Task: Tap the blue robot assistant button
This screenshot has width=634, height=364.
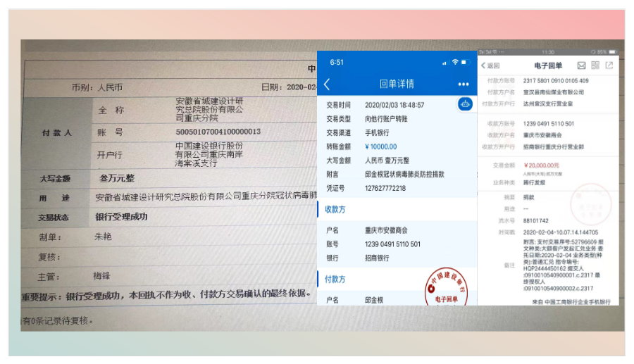Action: coord(465,104)
